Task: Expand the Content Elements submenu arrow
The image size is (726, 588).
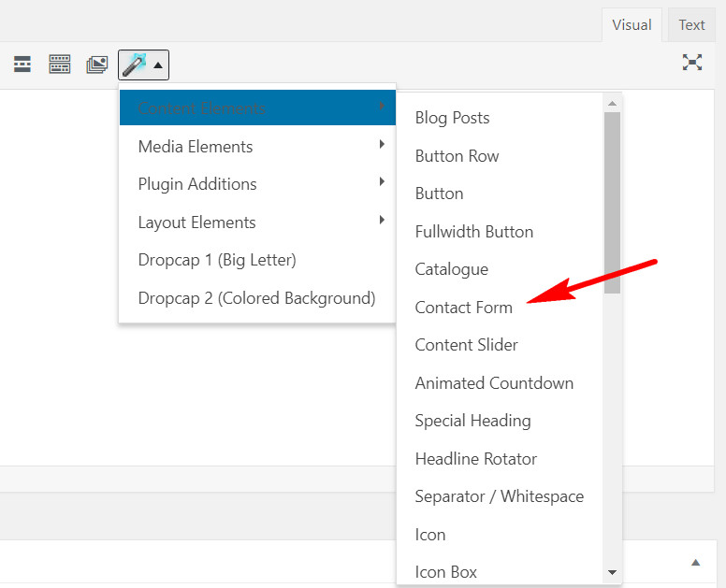Action: click(x=382, y=106)
